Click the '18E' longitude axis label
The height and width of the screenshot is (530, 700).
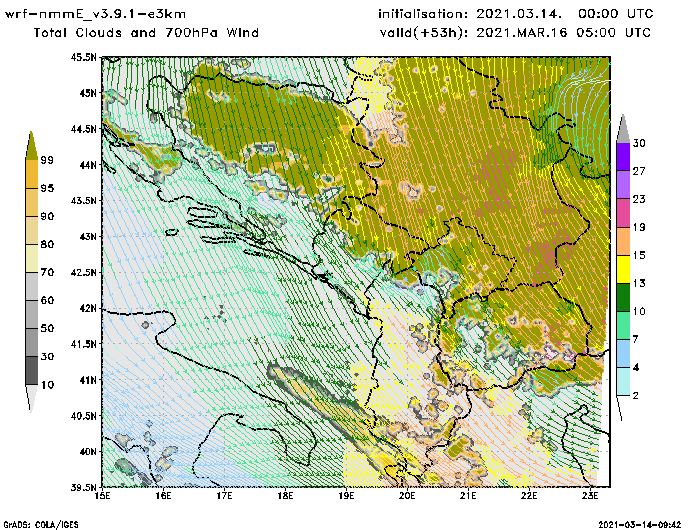click(285, 496)
